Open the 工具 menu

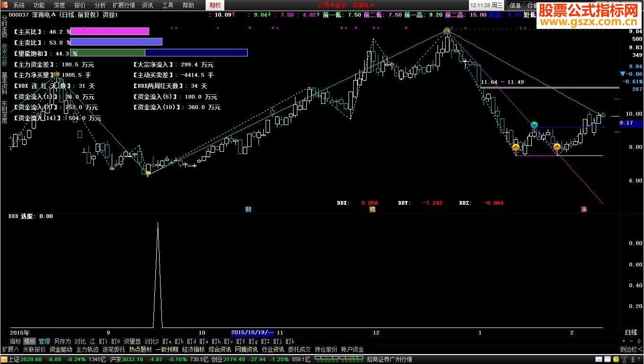(168, 6)
